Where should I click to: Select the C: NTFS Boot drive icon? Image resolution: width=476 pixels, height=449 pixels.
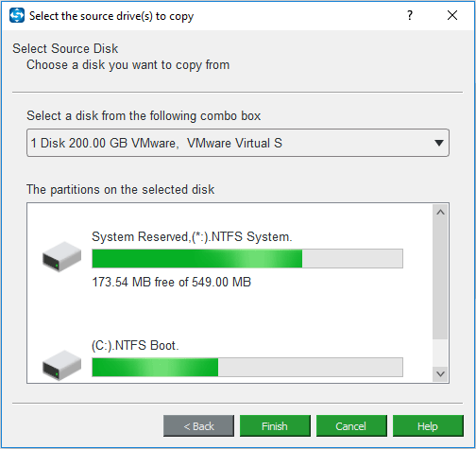click(x=61, y=366)
